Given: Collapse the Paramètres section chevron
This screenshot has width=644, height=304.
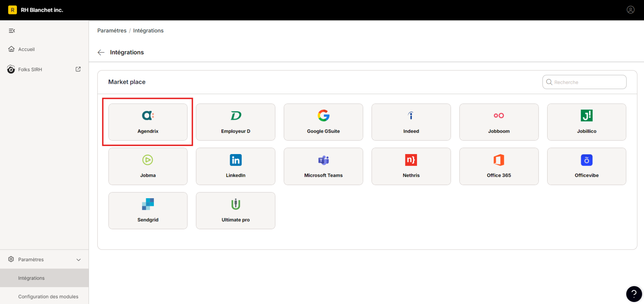Looking at the screenshot, I should 79,260.
